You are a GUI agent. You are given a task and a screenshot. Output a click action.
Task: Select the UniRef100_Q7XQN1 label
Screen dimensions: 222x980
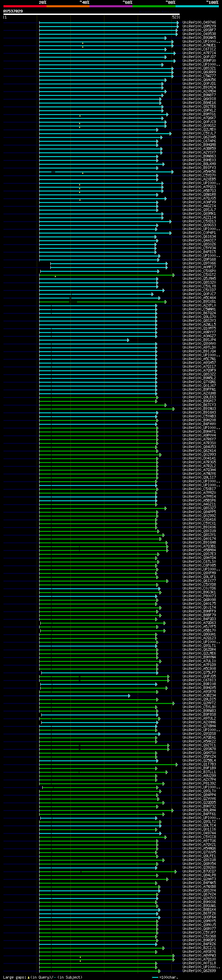pyautogui.click(x=199, y=382)
